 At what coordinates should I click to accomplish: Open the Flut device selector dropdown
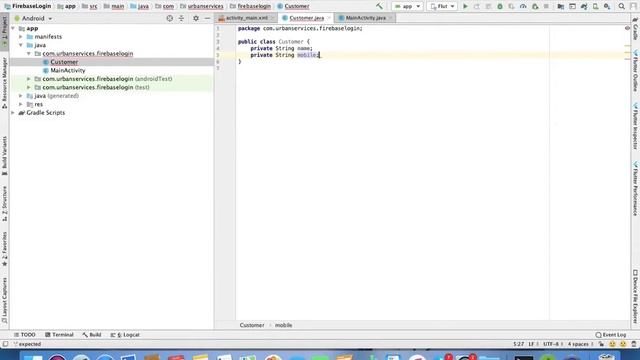point(442,6)
